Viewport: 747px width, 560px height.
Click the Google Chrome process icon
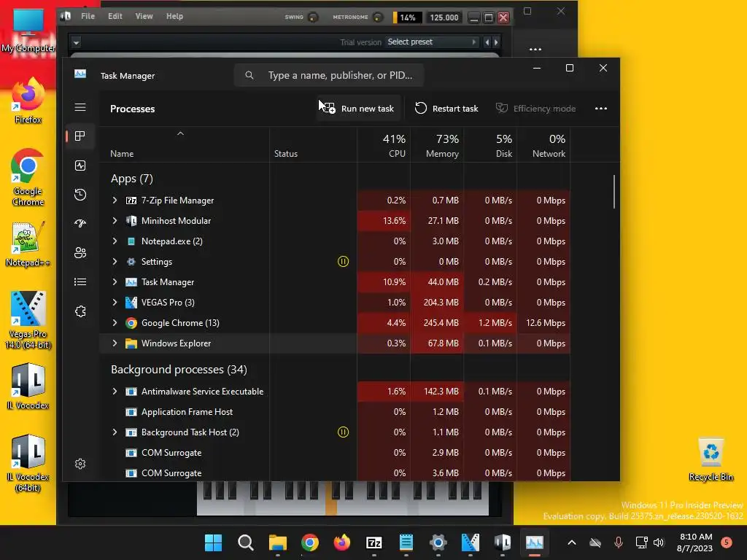tap(131, 323)
